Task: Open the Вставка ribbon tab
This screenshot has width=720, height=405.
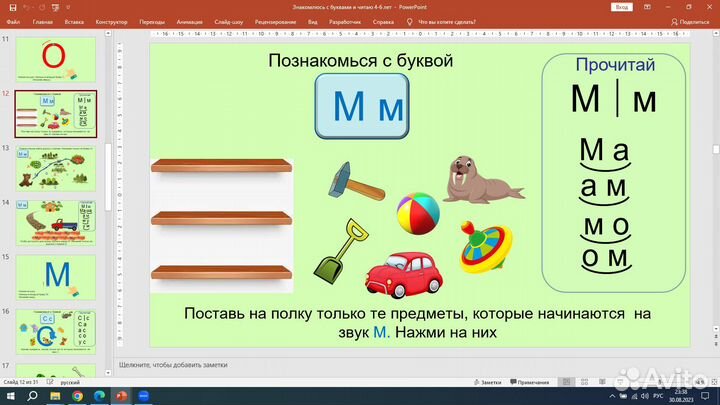Action: (x=74, y=22)
